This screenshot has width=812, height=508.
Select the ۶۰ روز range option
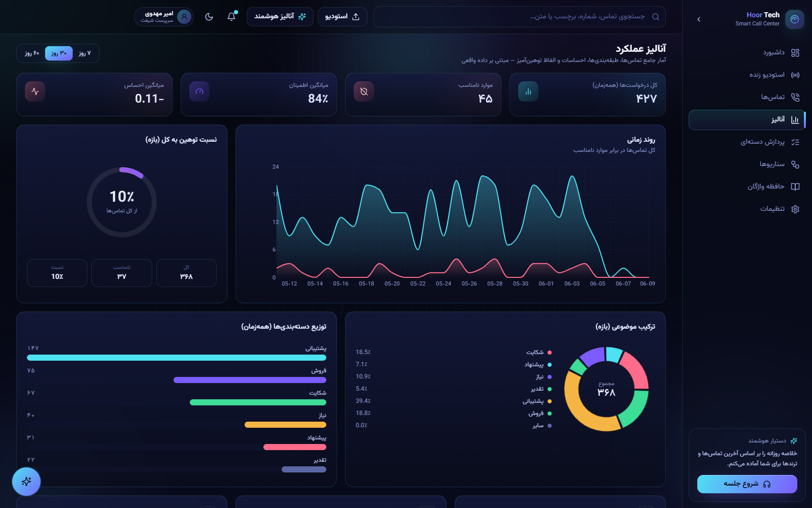32,53
